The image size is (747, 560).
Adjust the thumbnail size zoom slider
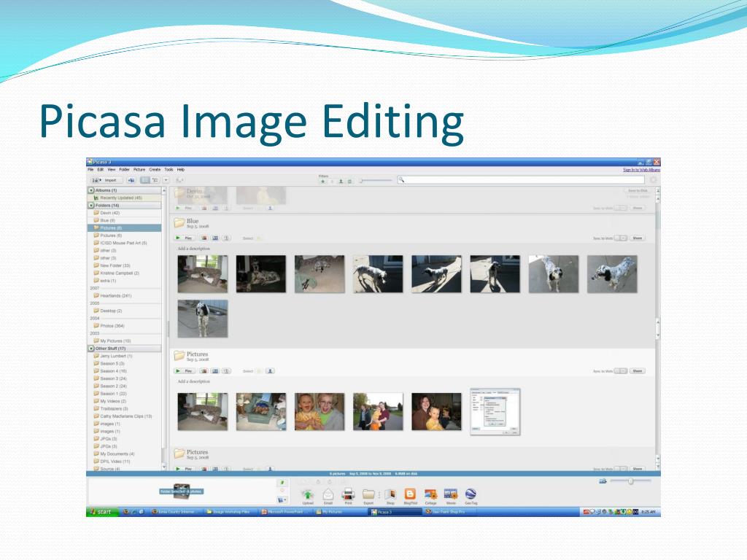[x=630, y=481]
